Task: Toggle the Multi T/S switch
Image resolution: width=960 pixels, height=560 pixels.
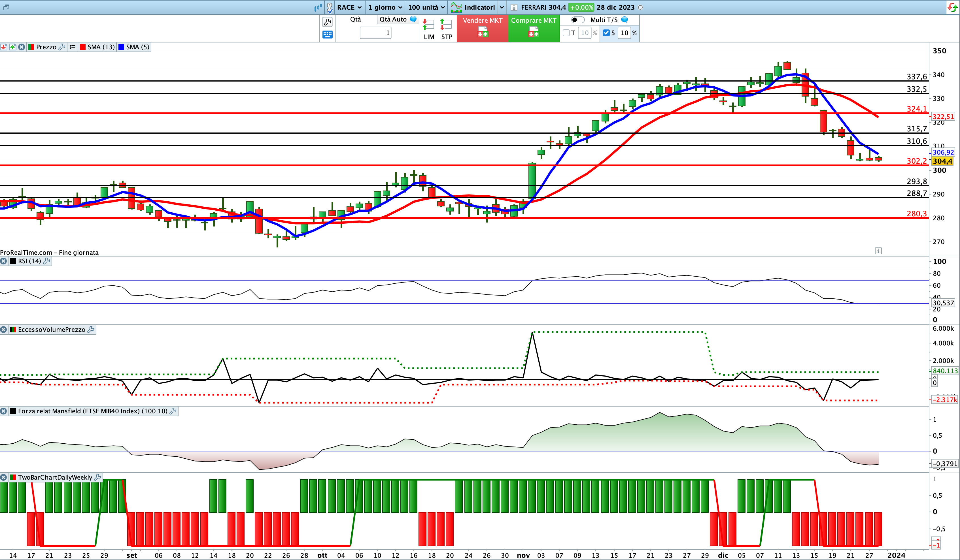Action: (x=577, y=20)
